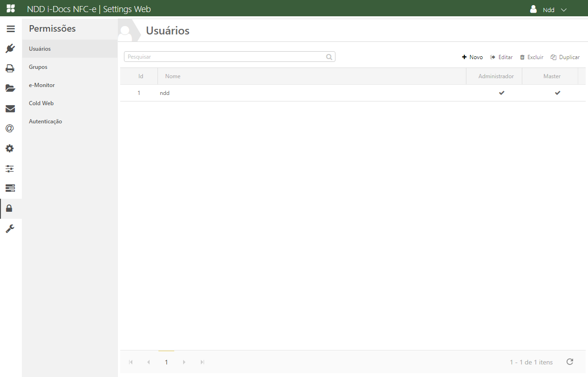Screen dimensions: 588x377
Task: Toggle the hamburger menu in sidebar
Action: coord(11,29)
